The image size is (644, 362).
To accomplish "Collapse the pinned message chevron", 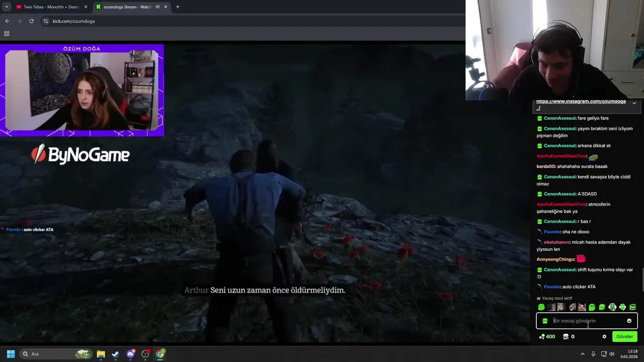I will pos(634,103).
